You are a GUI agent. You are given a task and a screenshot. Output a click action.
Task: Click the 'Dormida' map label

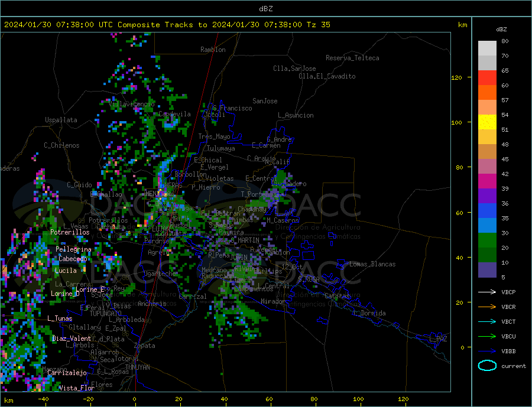(x=373, y=313)
